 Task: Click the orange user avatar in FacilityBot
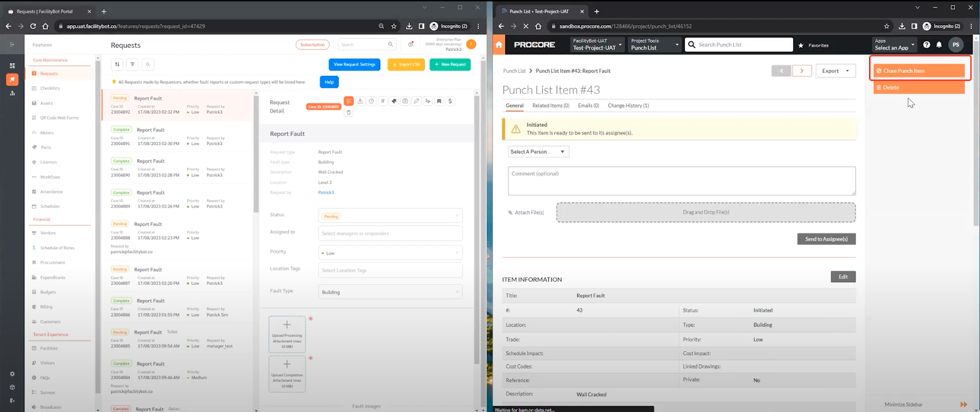click(x=471, y=44)
